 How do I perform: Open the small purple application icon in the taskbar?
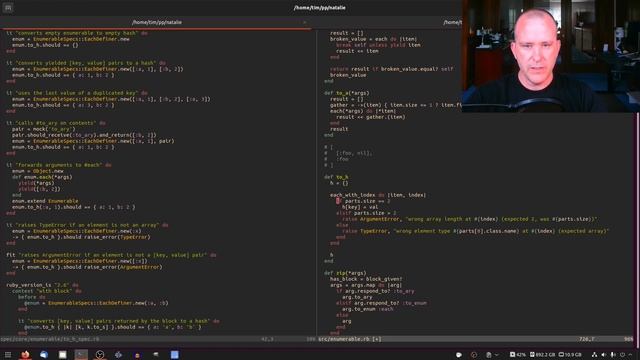coord(137,355)
